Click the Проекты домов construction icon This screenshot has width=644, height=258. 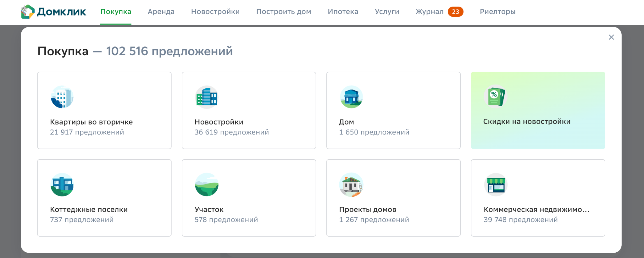351,185
